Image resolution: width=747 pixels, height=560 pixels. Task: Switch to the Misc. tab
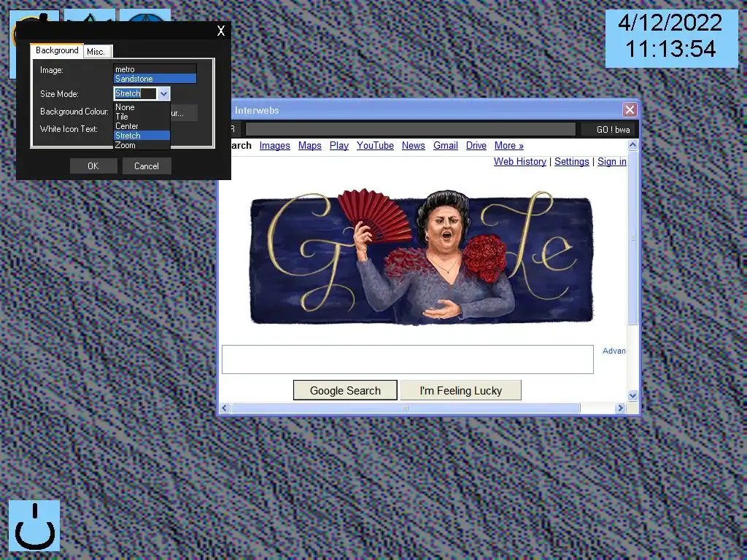(x=97, y=52)
